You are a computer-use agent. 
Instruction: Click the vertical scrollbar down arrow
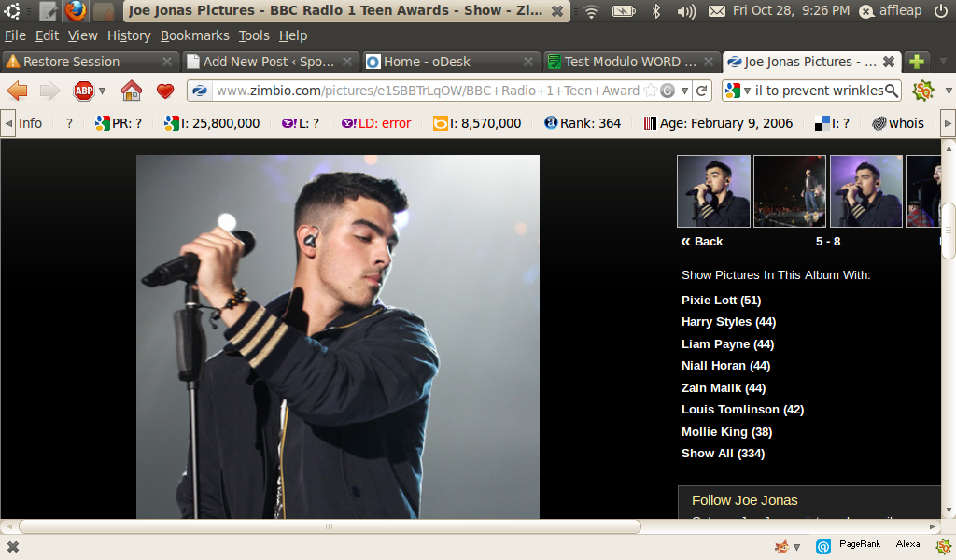[949, 511]
